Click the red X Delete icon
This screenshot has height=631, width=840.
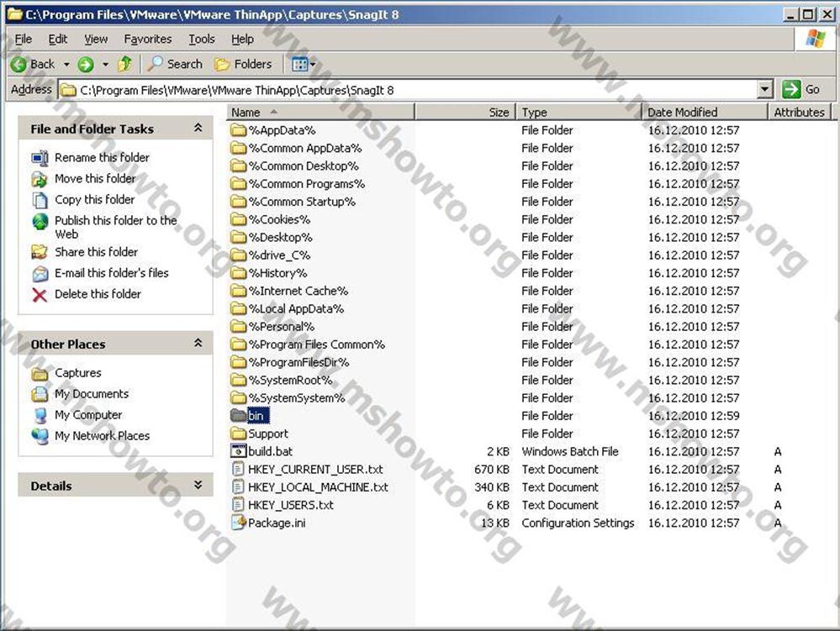tap(40, 295)
